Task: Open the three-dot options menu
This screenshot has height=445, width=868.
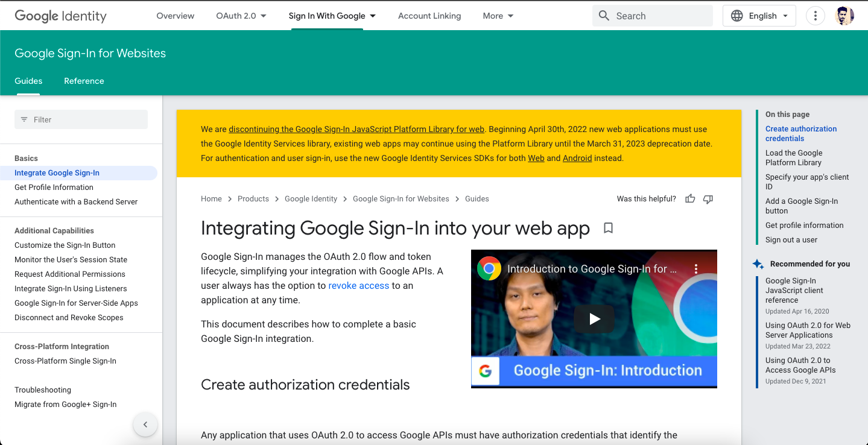Action: pos(815,16)
